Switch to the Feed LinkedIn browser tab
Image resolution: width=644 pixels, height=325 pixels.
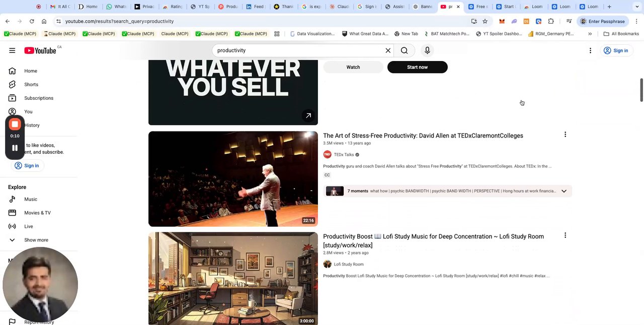point(255,7)
